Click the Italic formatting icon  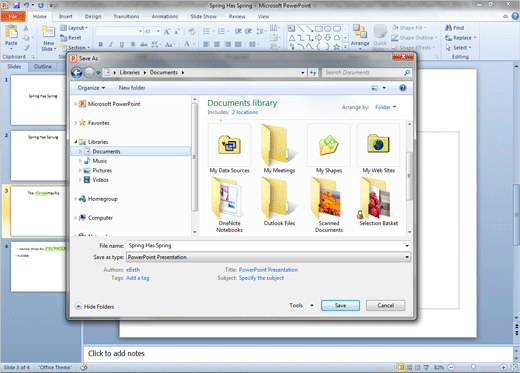pyautogui.click(x=111, y=44)
